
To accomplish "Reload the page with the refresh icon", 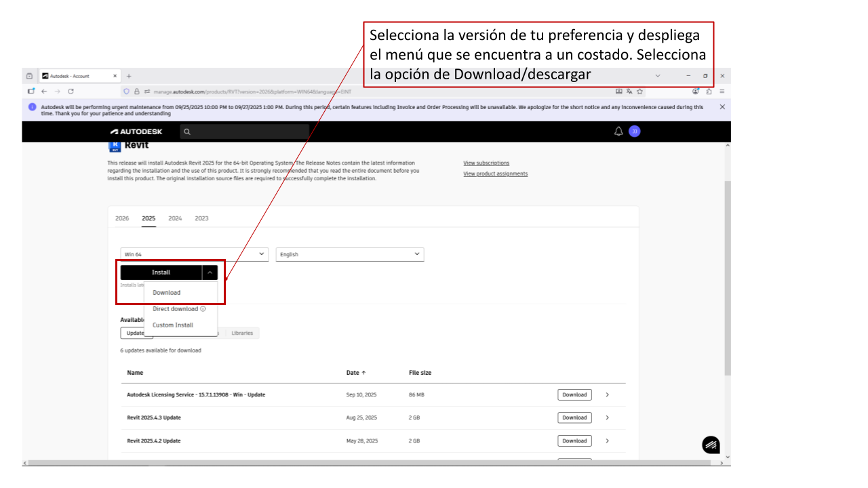I will [71, 91].
